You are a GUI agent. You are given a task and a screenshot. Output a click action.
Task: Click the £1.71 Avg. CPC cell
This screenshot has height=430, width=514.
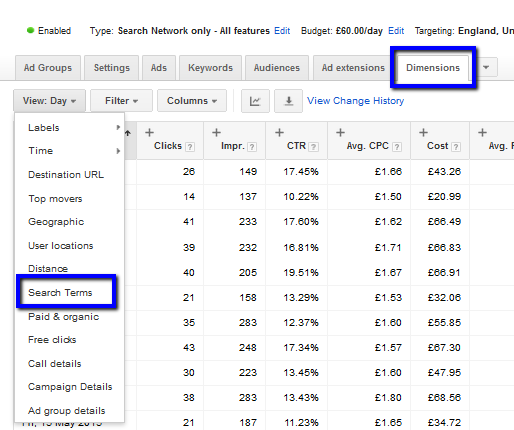388,248
